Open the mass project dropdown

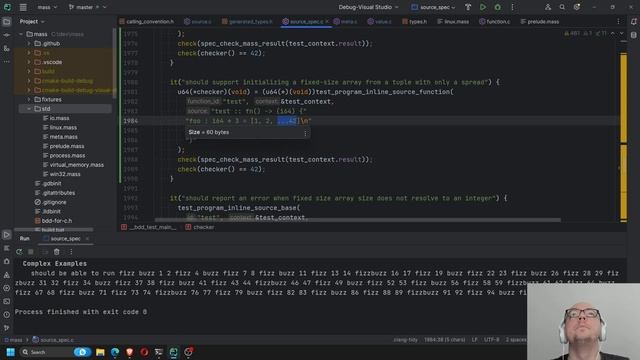pos(47,7)
